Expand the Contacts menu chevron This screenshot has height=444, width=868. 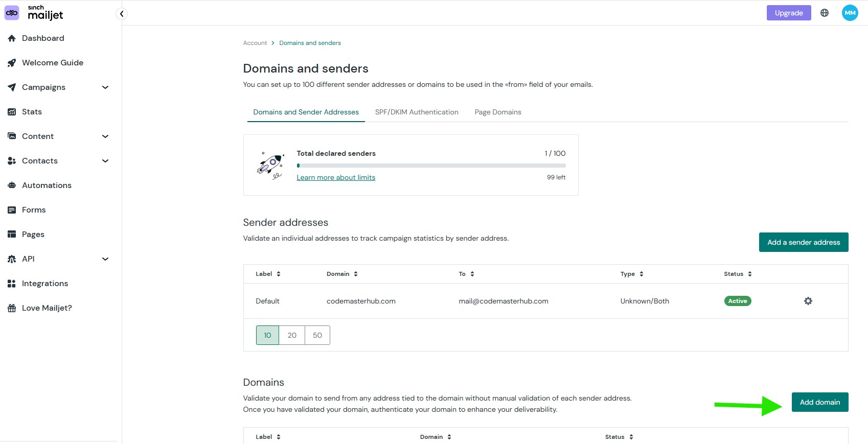point(105,161)
